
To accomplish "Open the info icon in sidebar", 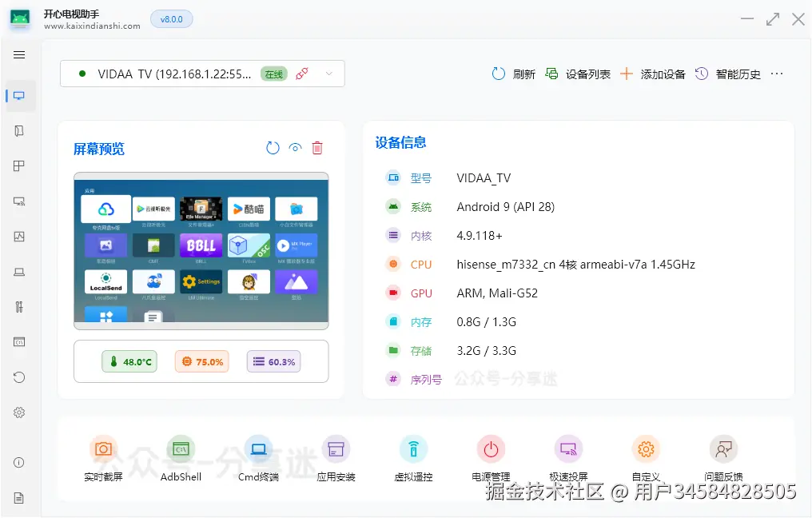I will click(19, 463).
